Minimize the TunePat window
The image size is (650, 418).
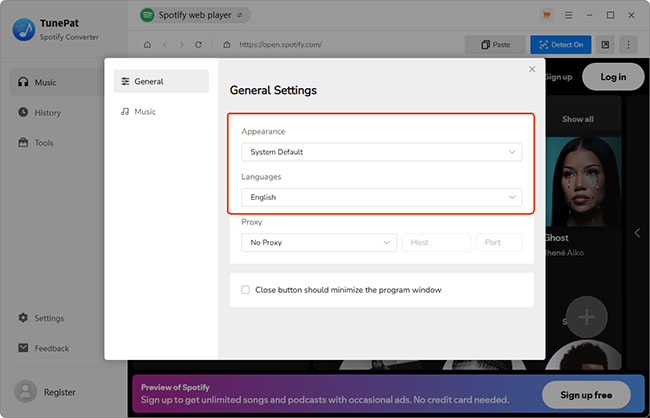590,15
